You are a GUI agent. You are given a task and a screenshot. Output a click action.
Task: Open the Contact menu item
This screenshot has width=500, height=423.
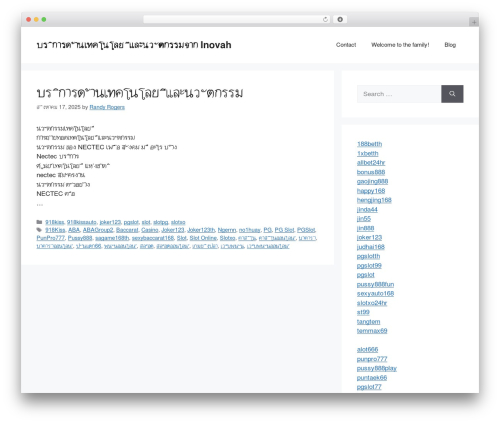pos(346,45)
